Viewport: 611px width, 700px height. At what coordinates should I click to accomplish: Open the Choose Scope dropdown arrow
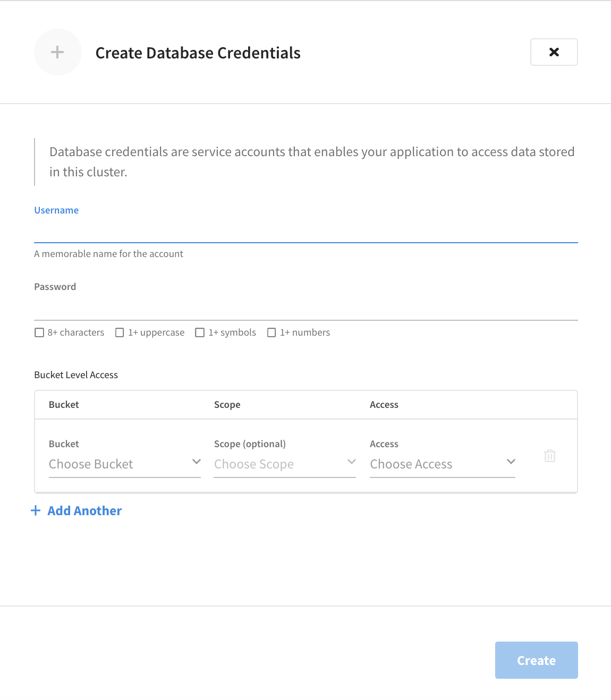(x=351, y=462)
